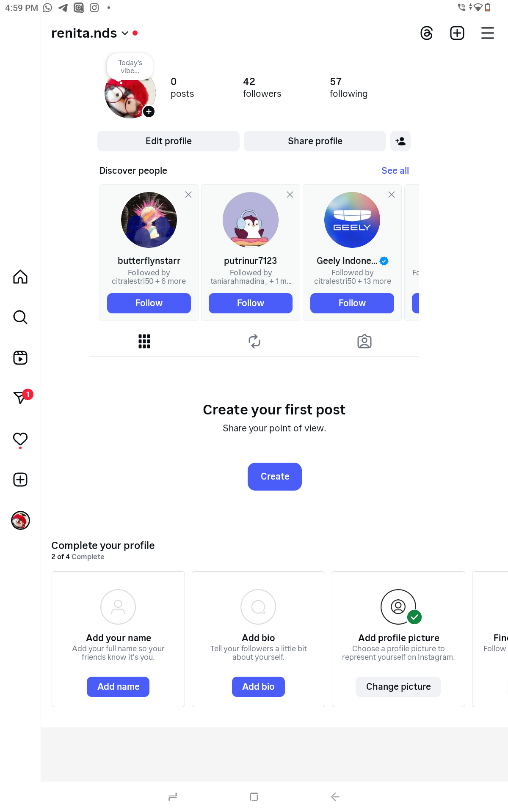Go to Home from sidebar
The width and height of the screenshot is (508, 812).
(20, 277)
